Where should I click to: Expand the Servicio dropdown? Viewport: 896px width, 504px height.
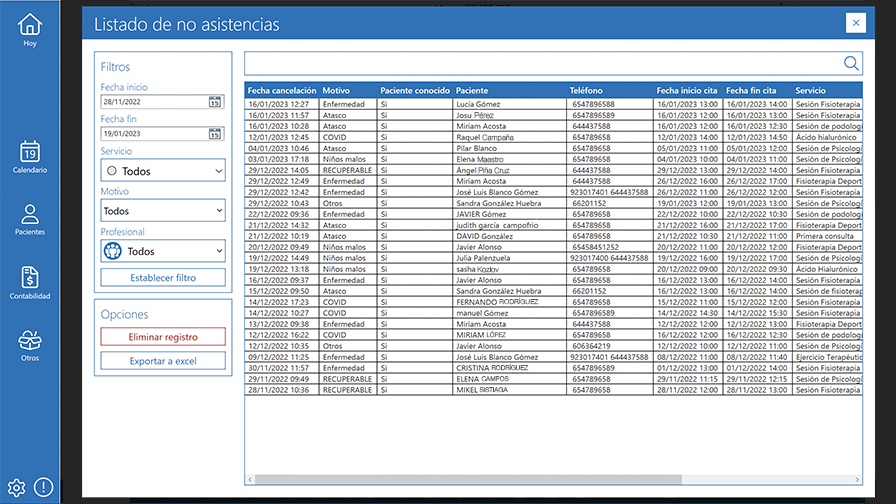point(163,171)
